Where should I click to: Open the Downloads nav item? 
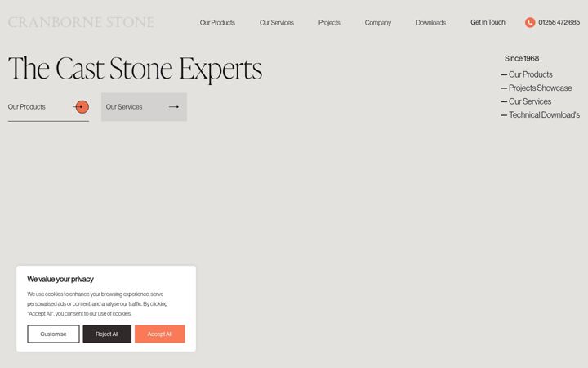pos(431,23)
